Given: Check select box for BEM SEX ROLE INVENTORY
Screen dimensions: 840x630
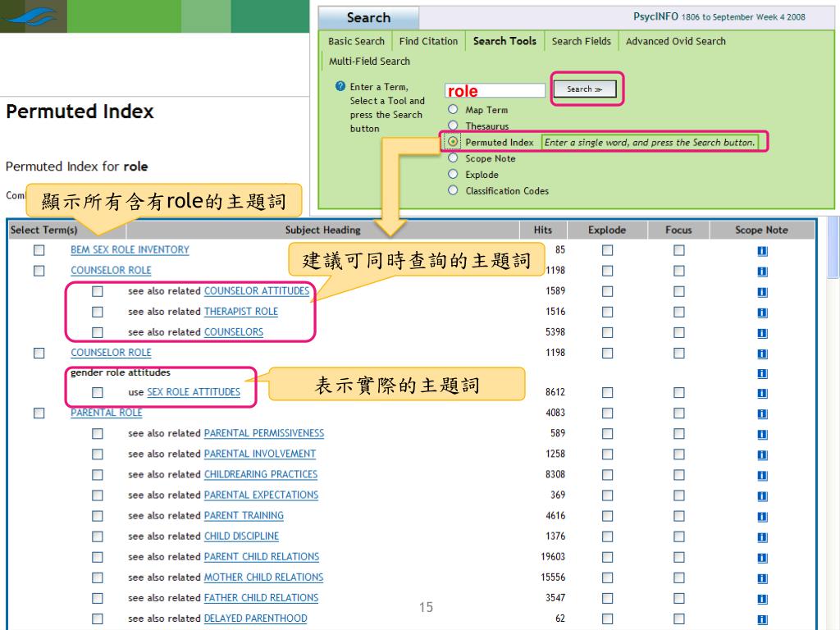Looking at the screenshot, I should (39, 250).
